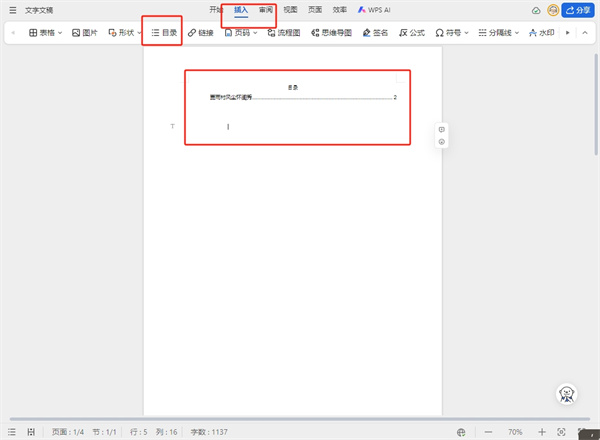The width and height of the screenshot is (600, 440).
Task: Open WPS AI
Action: (x=374, y=10)
